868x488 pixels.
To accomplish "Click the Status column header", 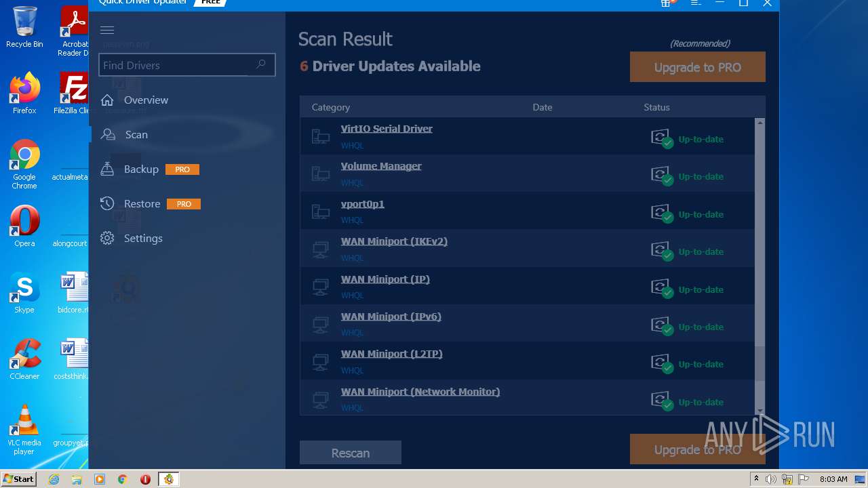I will click(x=656, y=107).
